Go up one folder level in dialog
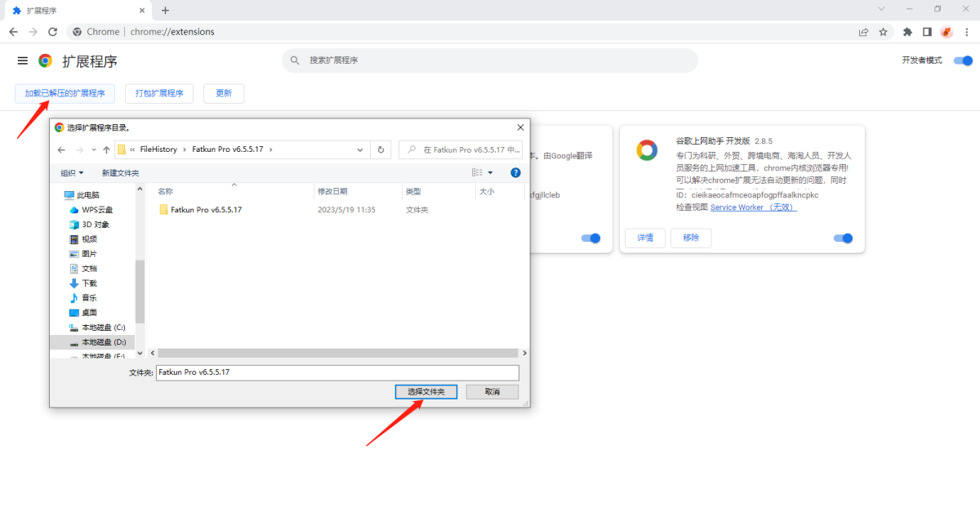The width and height of the screenshot is (980, 526). click(106, 149)
